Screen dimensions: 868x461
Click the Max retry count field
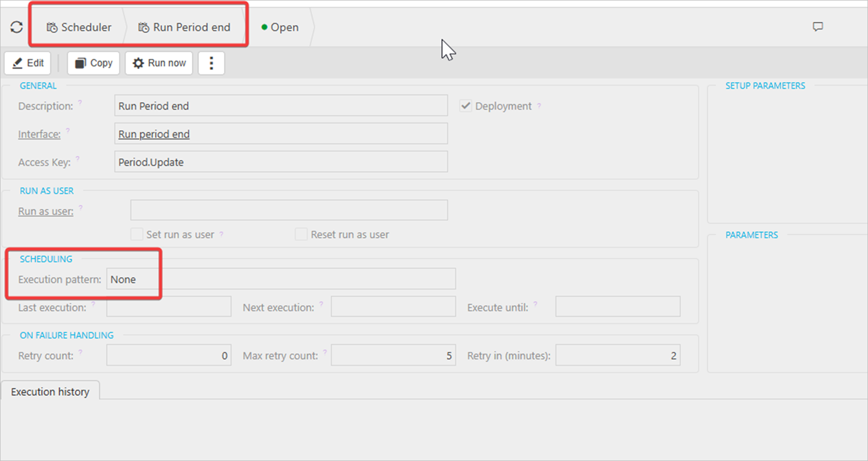click(x=393, y=356)
